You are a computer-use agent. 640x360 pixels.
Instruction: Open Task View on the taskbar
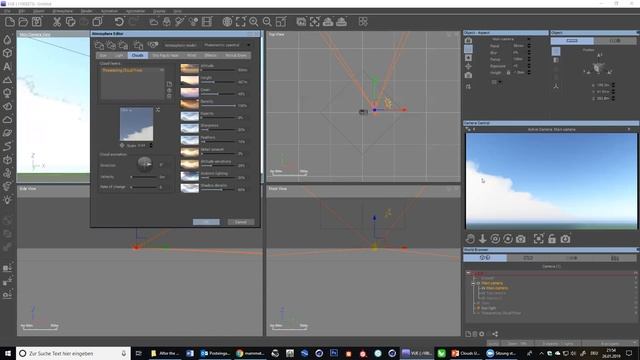(x=139, y=353)
